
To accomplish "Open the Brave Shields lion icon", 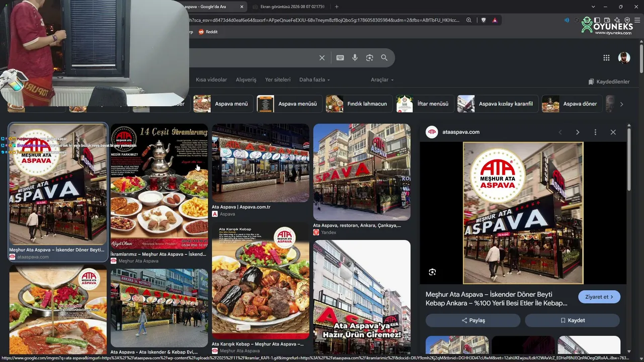I will click(484, 20).
